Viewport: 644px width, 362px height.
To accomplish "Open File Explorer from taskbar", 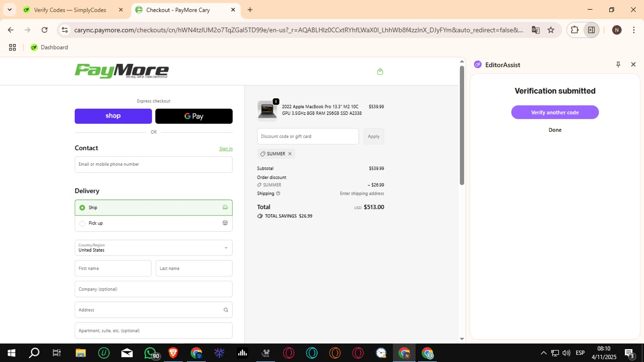I will click(x=81, y=353).
